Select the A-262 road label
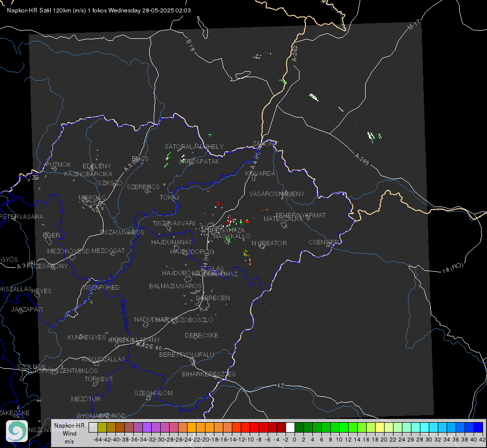Screen dimensions: 487x448 (x=295, y=53)
